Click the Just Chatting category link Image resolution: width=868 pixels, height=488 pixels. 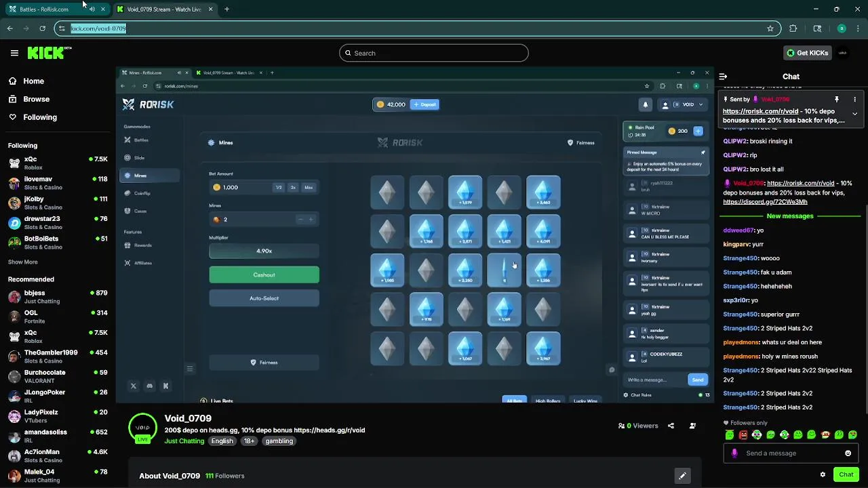[x=184, y=441]
